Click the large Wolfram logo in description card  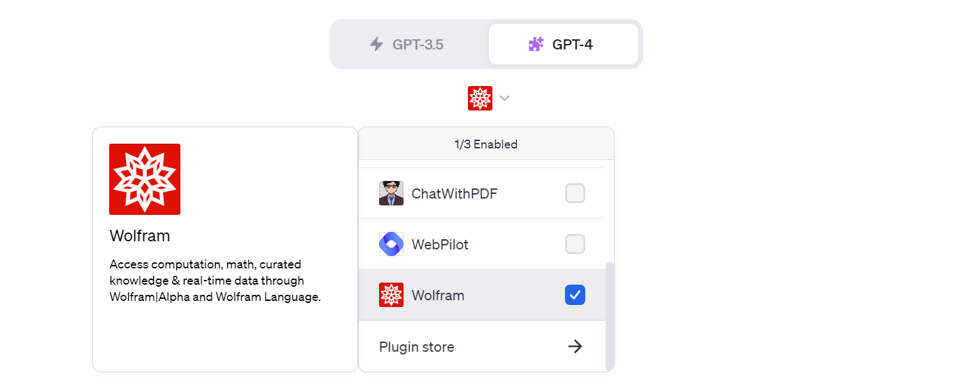[144, 179]
